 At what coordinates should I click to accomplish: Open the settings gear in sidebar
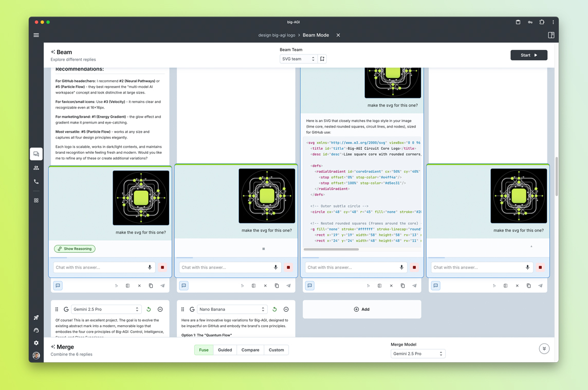pyautogui.click(x=36, y=343)
